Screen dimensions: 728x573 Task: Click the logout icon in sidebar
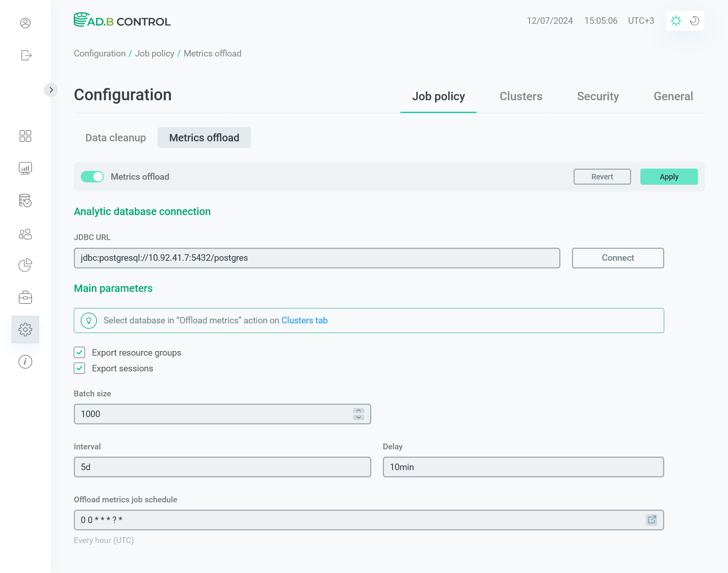[x=26, y=55]
